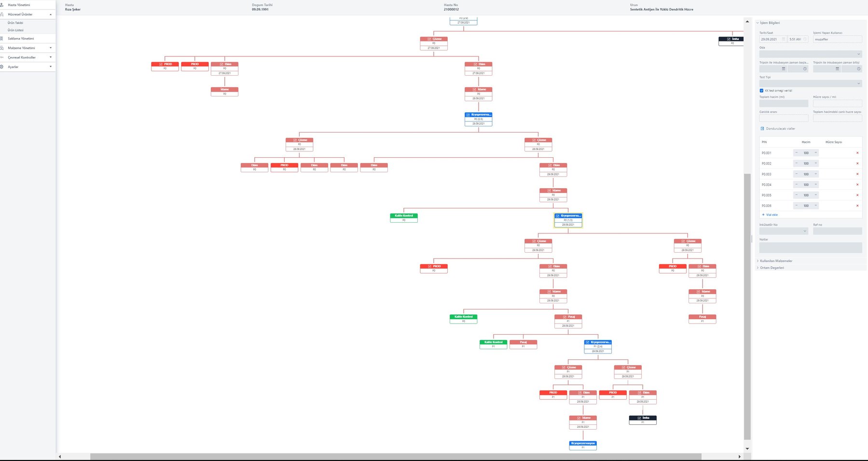
Task: Expand the Ortam Degerleri section
Action: (x=772, y=268)
